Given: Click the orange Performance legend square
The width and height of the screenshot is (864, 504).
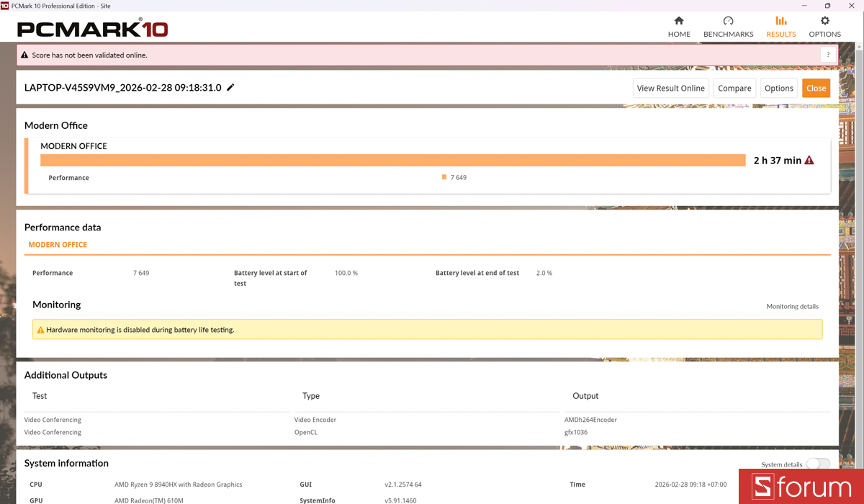Looking at the screenshot, I should tap(444, 177).
